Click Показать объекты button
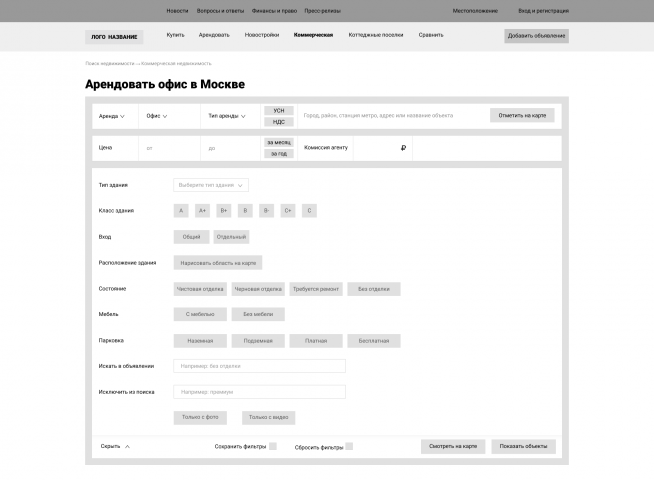The height and width of the screenshot is (480, 654). [523, 446]
